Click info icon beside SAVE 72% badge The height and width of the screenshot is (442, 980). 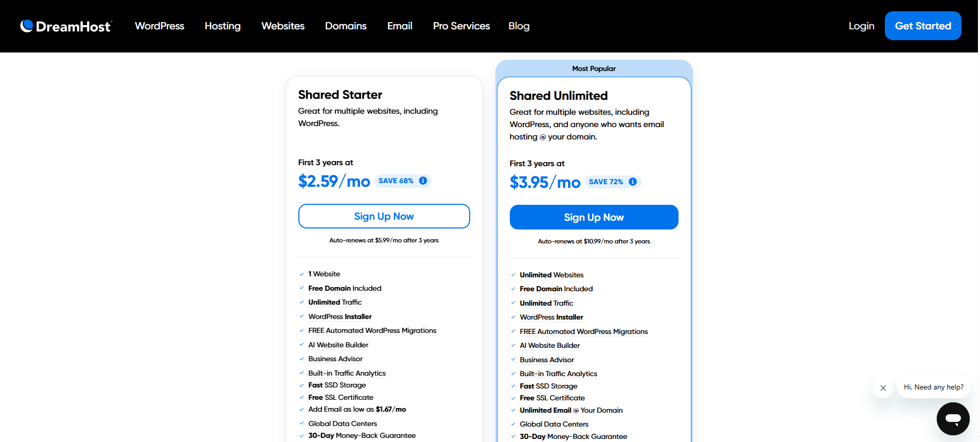coord(633,182)
